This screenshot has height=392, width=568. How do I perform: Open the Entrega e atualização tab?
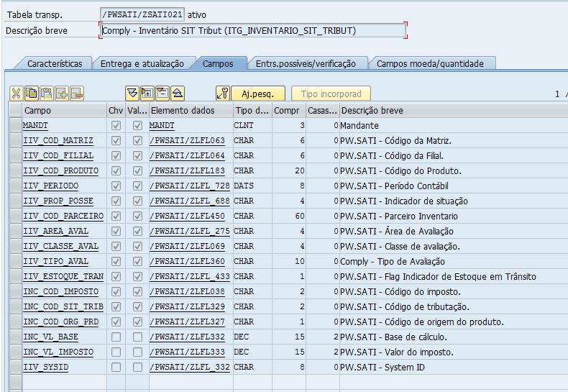(142, 63)
